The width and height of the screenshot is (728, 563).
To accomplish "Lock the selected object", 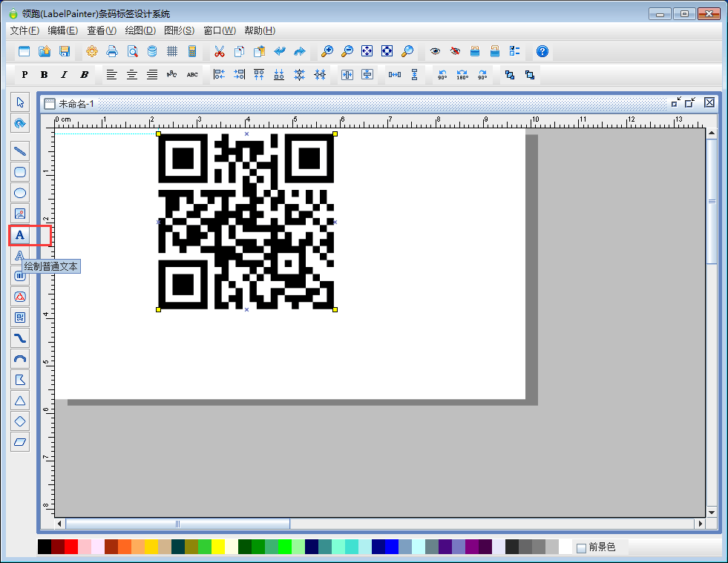I will tap(475, 51).
